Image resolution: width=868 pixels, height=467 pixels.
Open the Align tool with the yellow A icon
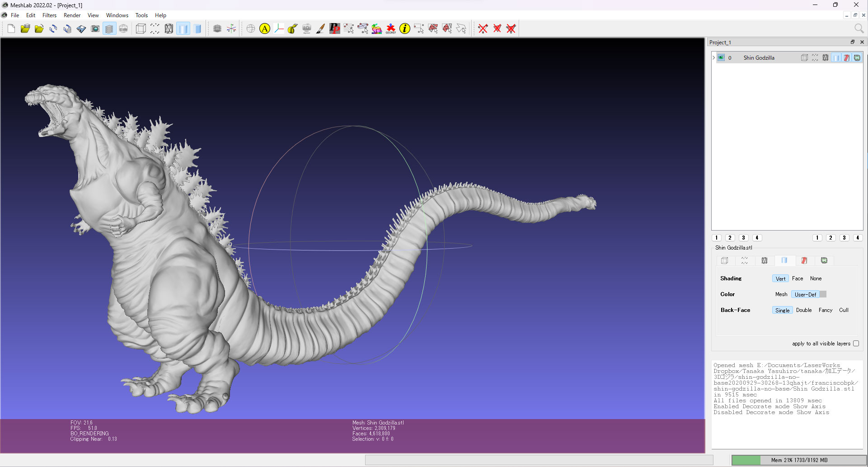coord(265,29)
